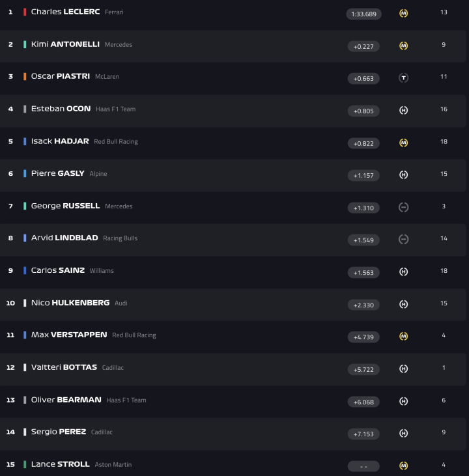This screenshot has height=476, width=469.
Task: Click Leclerc's red Ferrari colour bar
Action: [x=25, y=12]
